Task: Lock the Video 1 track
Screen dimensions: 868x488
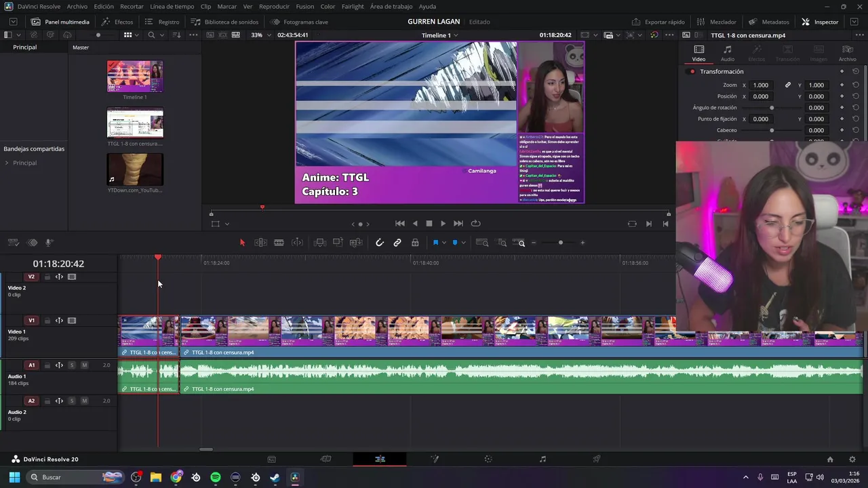Action: click(47, 321)
